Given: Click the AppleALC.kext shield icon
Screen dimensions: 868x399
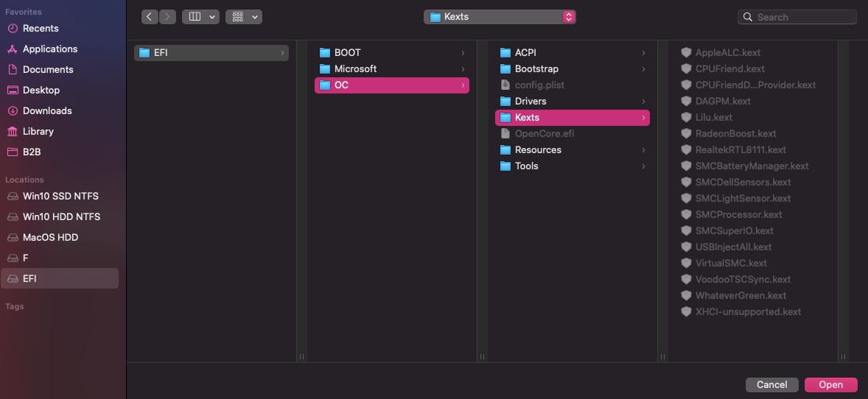Looking at the screenshot, I should [686, 52].
